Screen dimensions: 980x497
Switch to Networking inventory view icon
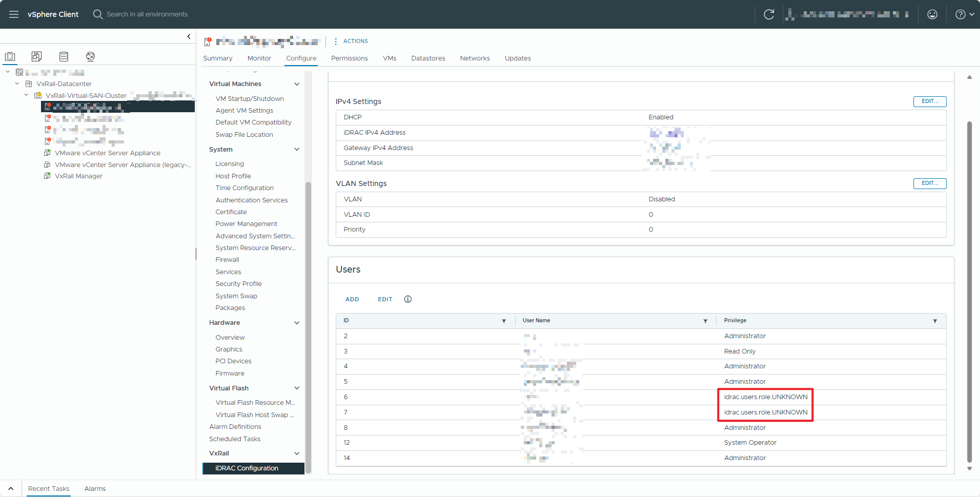[x=90, y=56]
